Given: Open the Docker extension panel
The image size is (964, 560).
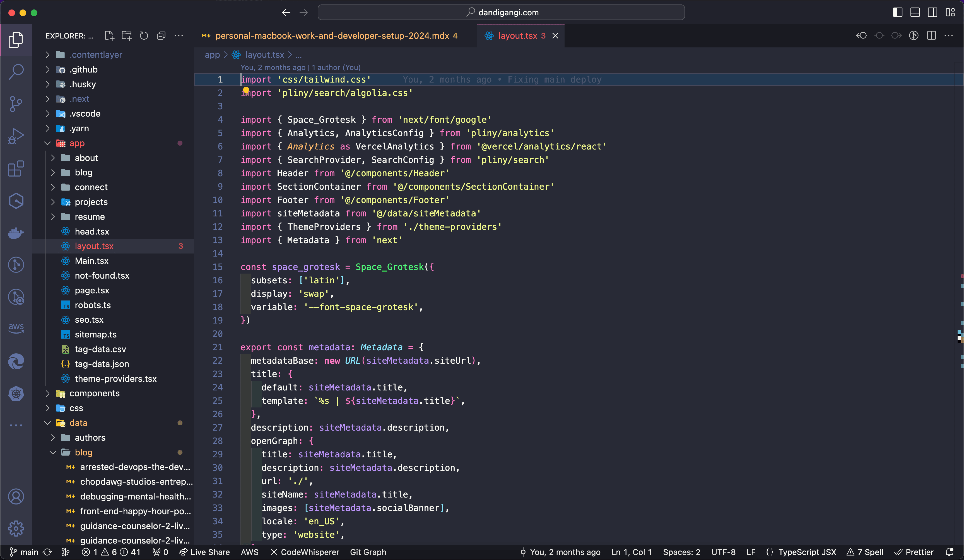Looking at the screenshot, I should tap(16, 233).
